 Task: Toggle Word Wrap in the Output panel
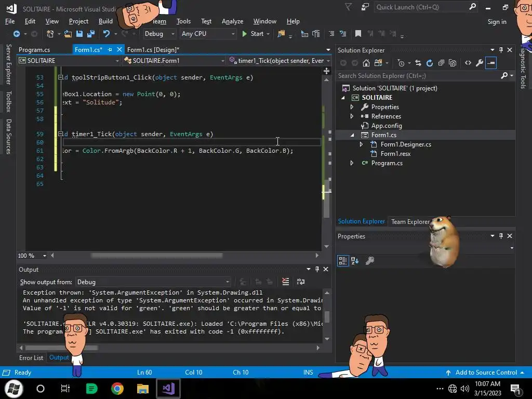click(301, 282)
